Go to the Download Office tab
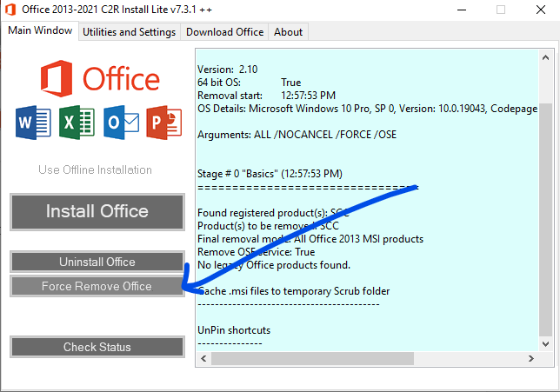 [x=224, y=32]
